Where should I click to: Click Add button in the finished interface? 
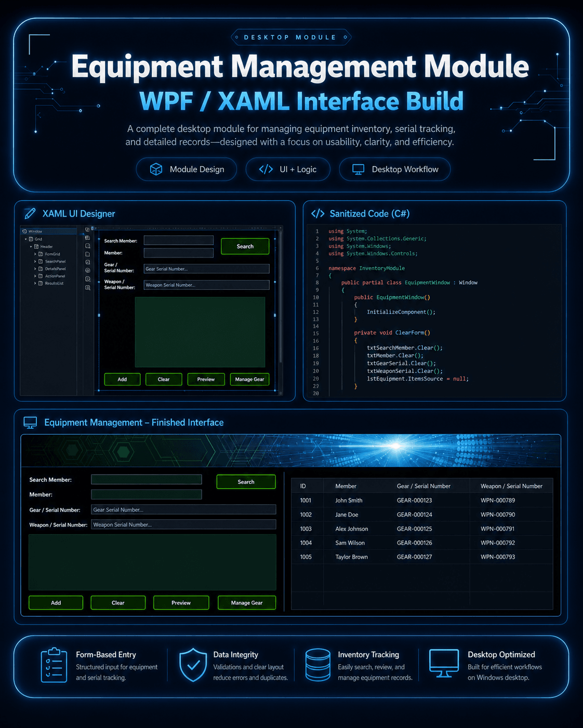[x=56, y=603]
